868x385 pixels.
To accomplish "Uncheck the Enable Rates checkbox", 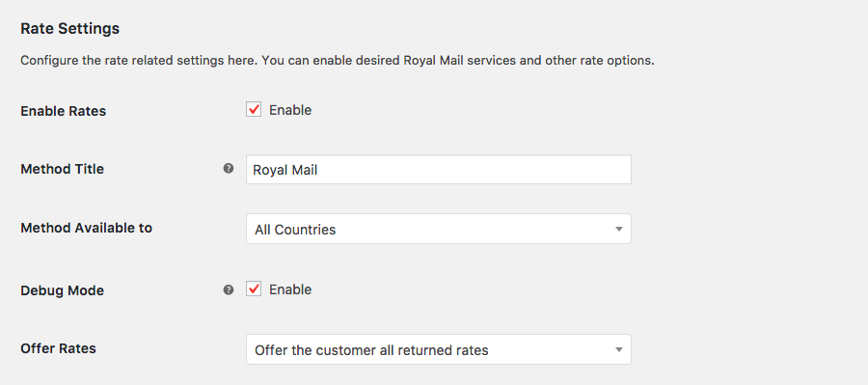I will pyautogui.click(x=254, y=110).
